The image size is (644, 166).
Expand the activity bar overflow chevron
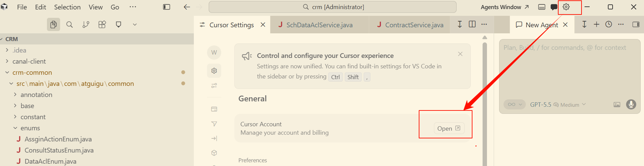[x=135, y=25]
